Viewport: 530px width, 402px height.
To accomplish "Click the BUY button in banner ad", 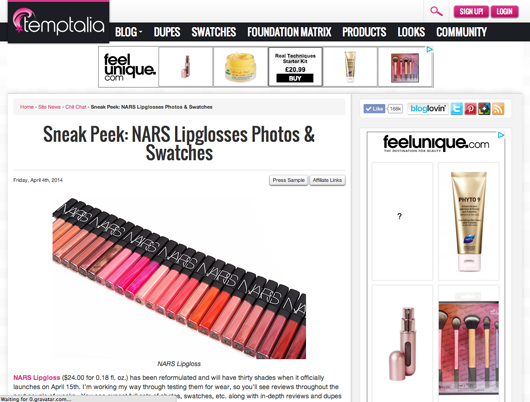I will (x=295, y=78).
